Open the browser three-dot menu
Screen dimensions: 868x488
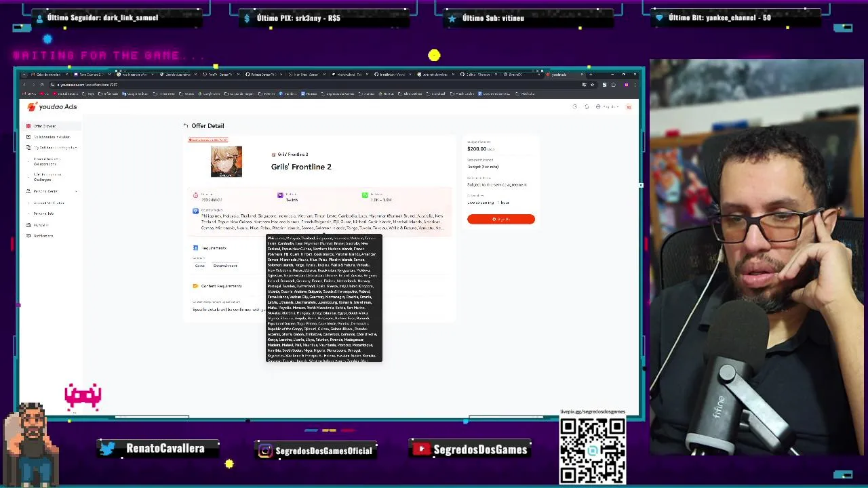click(x=635, y=85)
